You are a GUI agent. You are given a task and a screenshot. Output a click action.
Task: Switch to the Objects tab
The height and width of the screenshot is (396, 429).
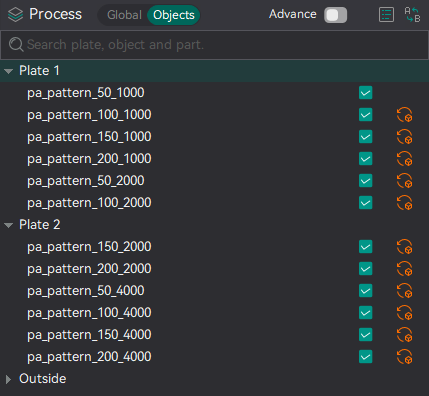[x=174, y=15]
